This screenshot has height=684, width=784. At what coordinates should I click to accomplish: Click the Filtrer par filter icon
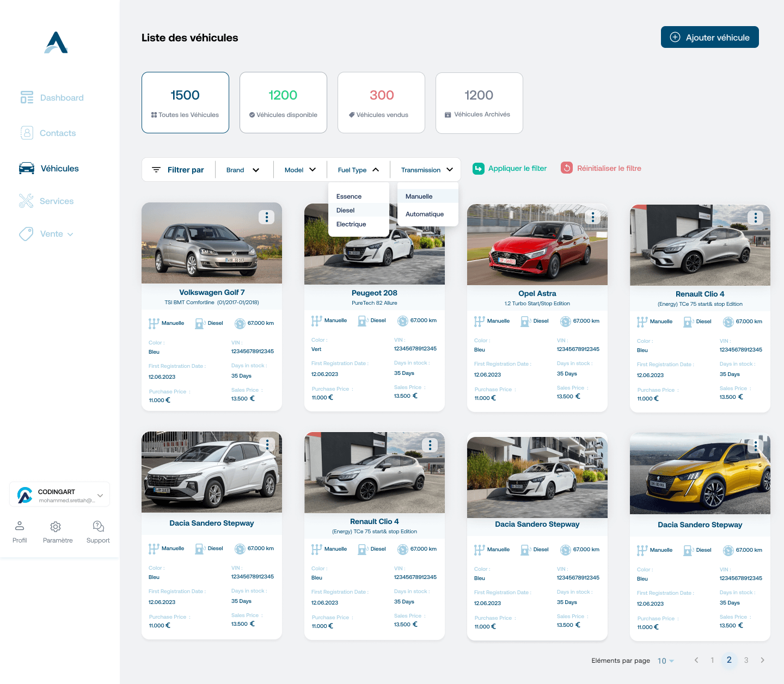pos(156,170)
